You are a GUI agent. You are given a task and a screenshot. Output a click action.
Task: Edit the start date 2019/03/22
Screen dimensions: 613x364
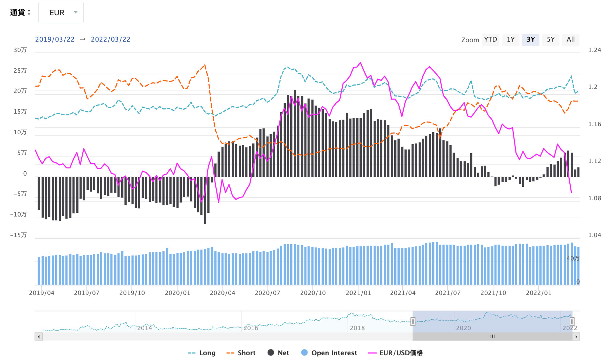tap(55, 39)
